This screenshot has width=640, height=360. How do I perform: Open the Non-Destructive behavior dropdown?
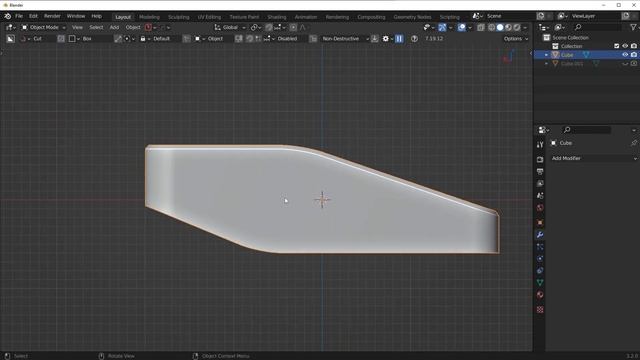coord(344,39)
